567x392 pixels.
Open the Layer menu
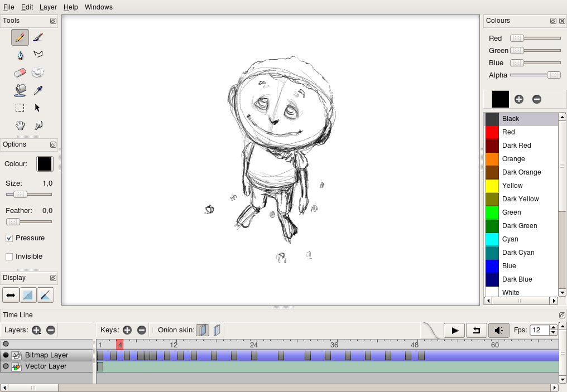tap(48, 7)
